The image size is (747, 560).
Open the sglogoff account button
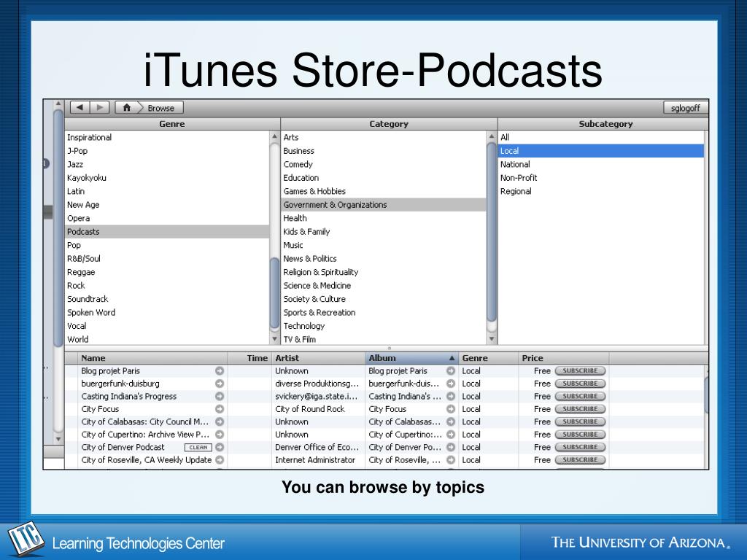point(686,108)
